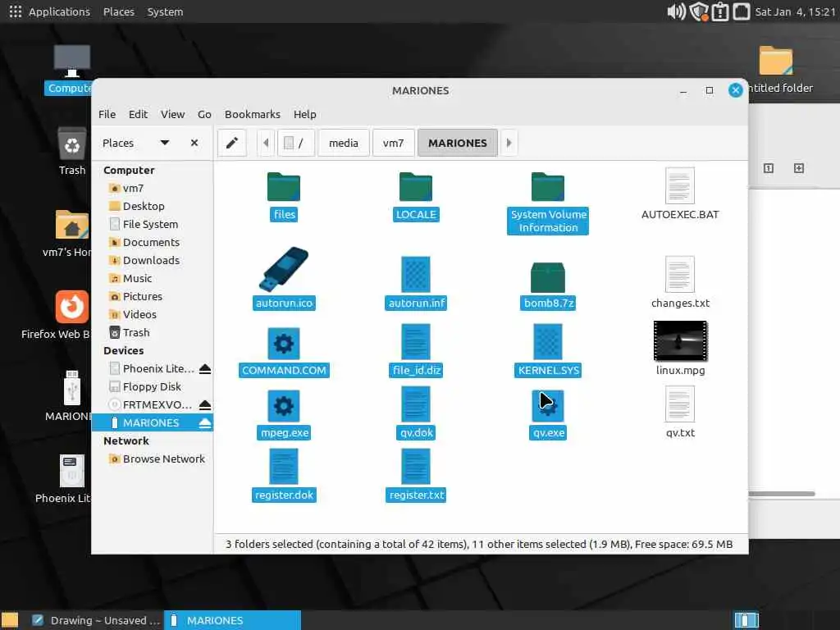The width and height of the screenshot is (840, 630).
Task: Eject the MARIONES drive in sidebar
Action: pyautogui.click(x=204, y=422)
